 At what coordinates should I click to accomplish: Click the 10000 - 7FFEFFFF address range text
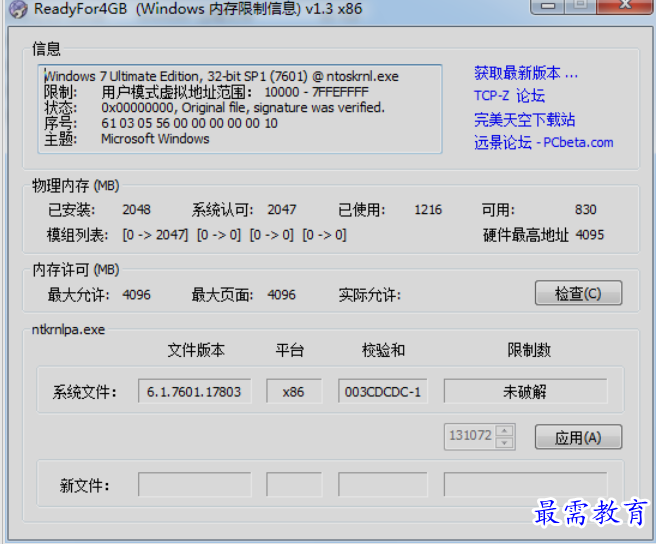[316, 92]
